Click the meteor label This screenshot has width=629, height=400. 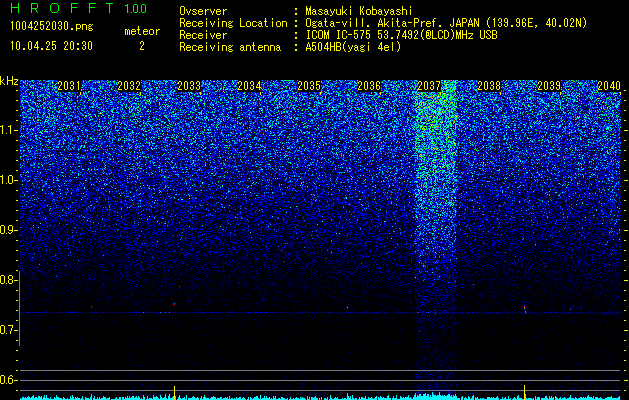point(142,31)
